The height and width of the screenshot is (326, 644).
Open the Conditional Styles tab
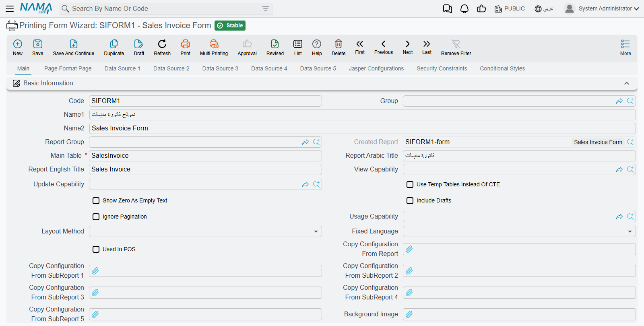502,68
